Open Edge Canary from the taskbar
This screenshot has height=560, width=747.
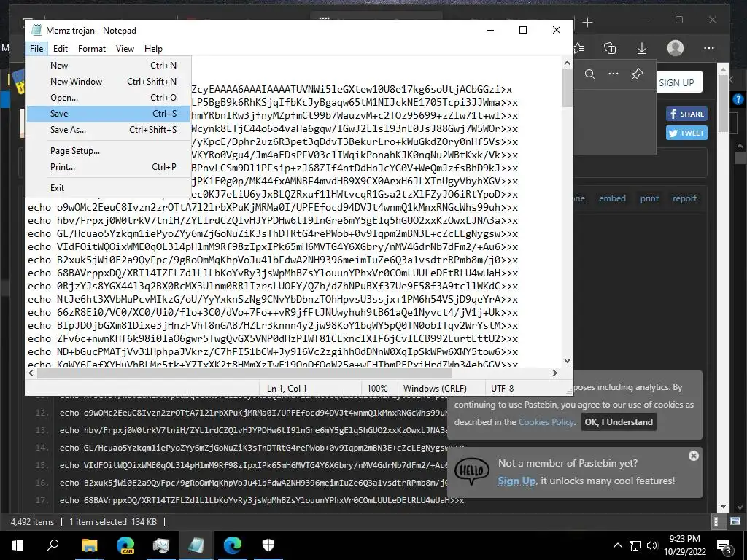pyautogui.click(x=125, y=545)
